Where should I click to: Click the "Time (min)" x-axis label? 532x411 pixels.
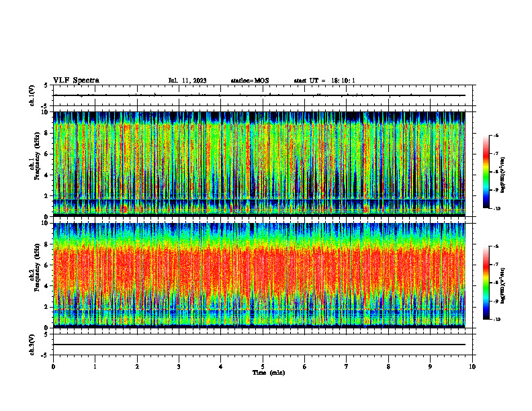269,373
